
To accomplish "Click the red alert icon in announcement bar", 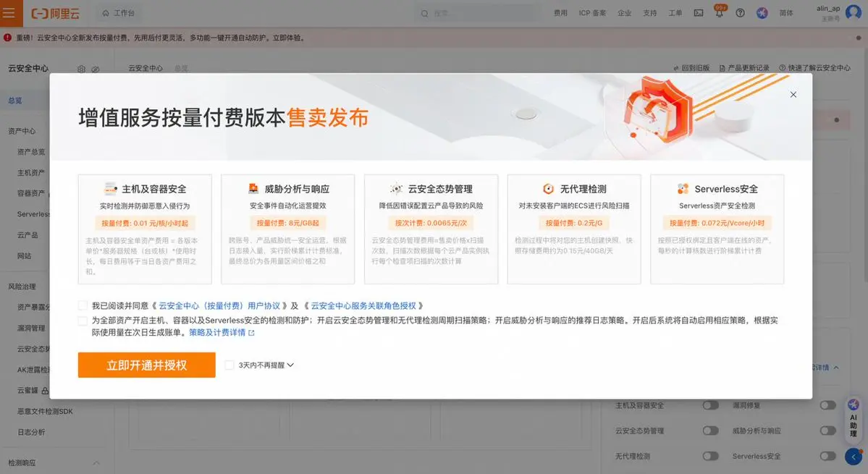I will point(7,38).
